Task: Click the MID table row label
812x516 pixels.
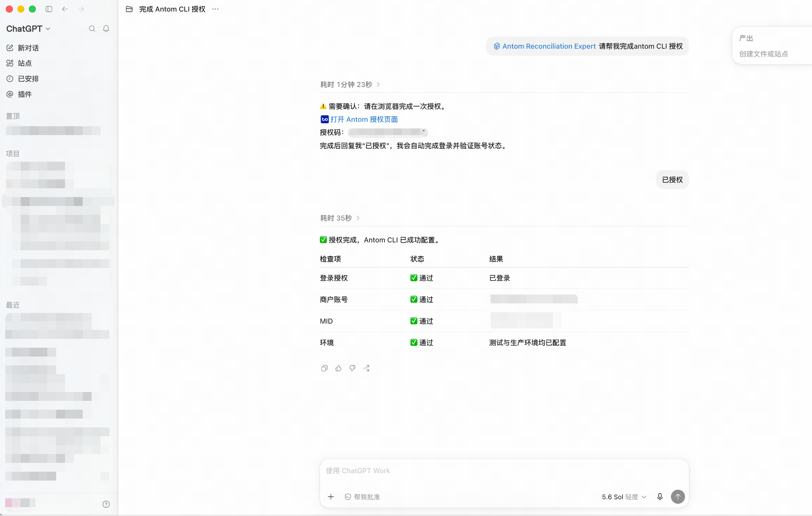Action: 327,321
